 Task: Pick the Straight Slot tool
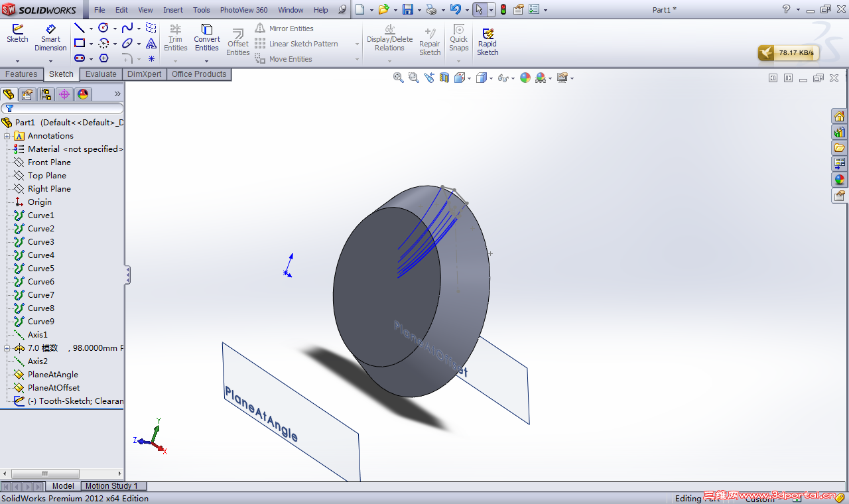[80, 58]
